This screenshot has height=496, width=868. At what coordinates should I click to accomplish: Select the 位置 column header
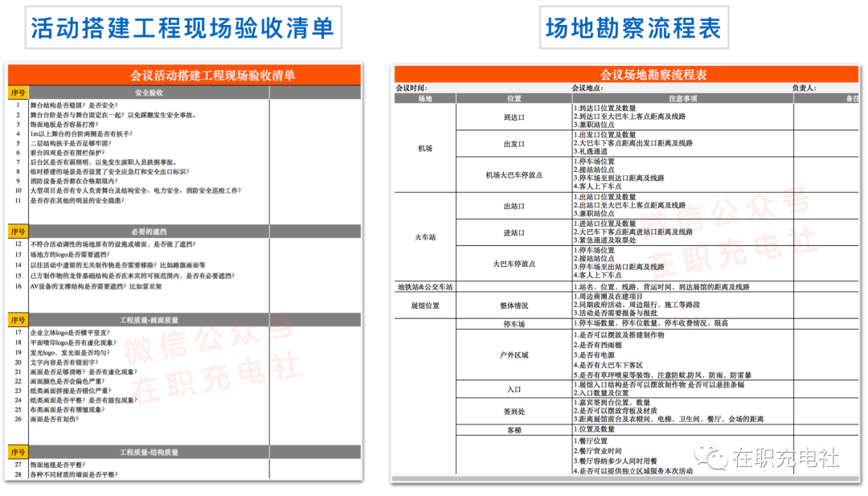coord(514,98)
